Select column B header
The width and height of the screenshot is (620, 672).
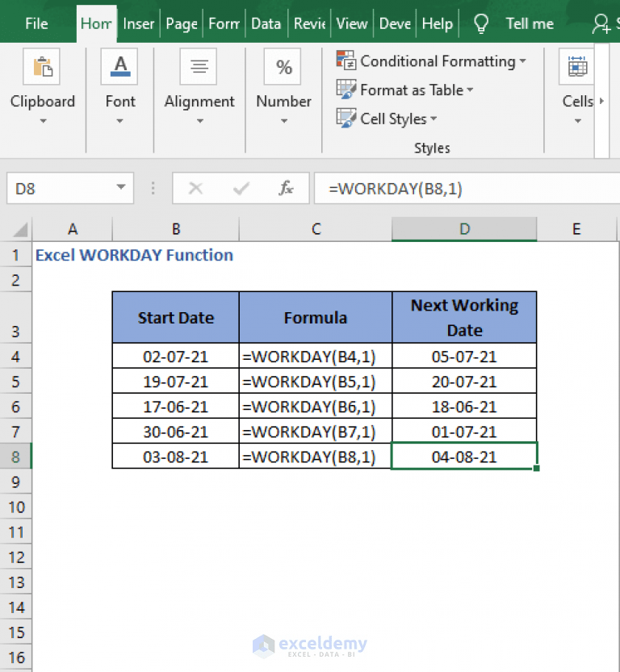click(x=176, y=229)
